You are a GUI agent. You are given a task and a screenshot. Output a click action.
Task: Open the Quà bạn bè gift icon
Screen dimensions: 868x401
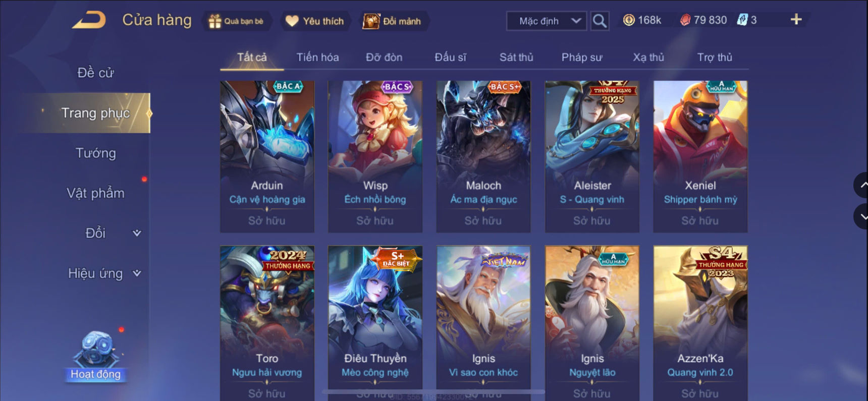[215, 21]
